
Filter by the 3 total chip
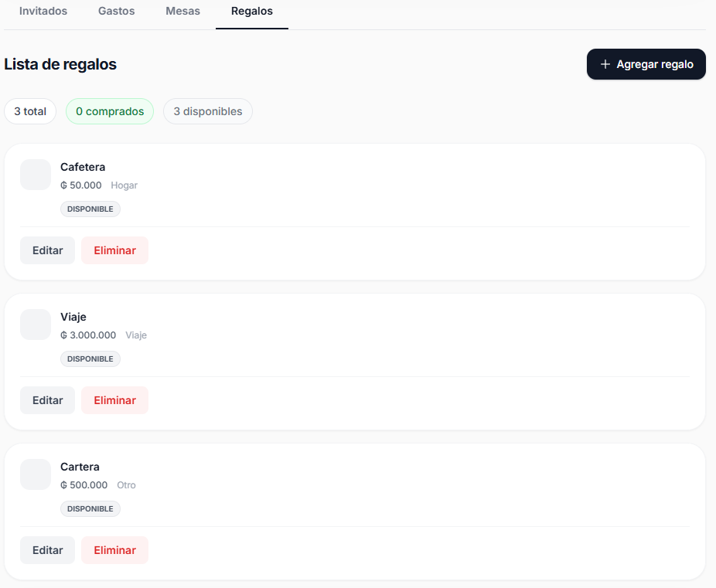click(x=30, y=111)
